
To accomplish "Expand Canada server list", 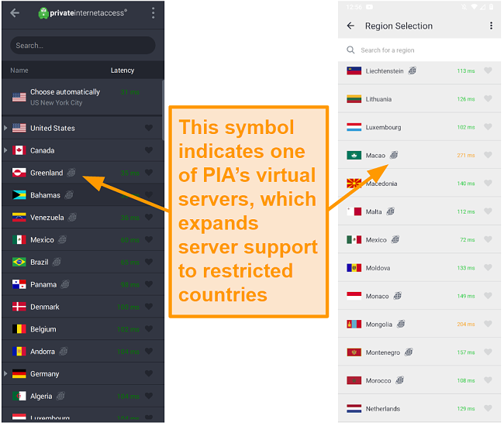I will [5, 150].
